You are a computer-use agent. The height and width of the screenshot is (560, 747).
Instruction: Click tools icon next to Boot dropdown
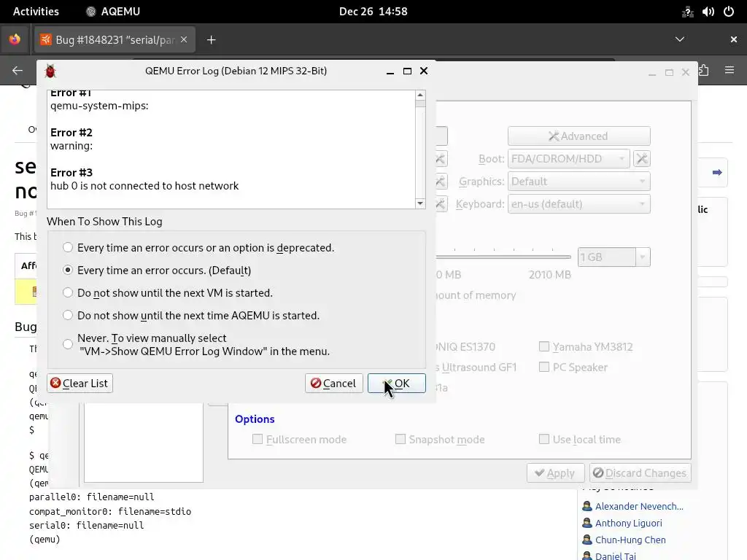point(642,158)
